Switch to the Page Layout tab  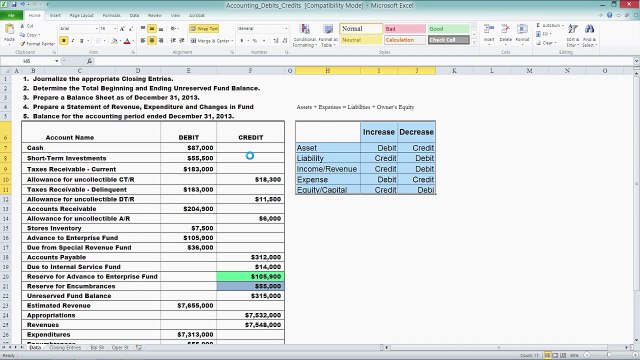point(82,16)
